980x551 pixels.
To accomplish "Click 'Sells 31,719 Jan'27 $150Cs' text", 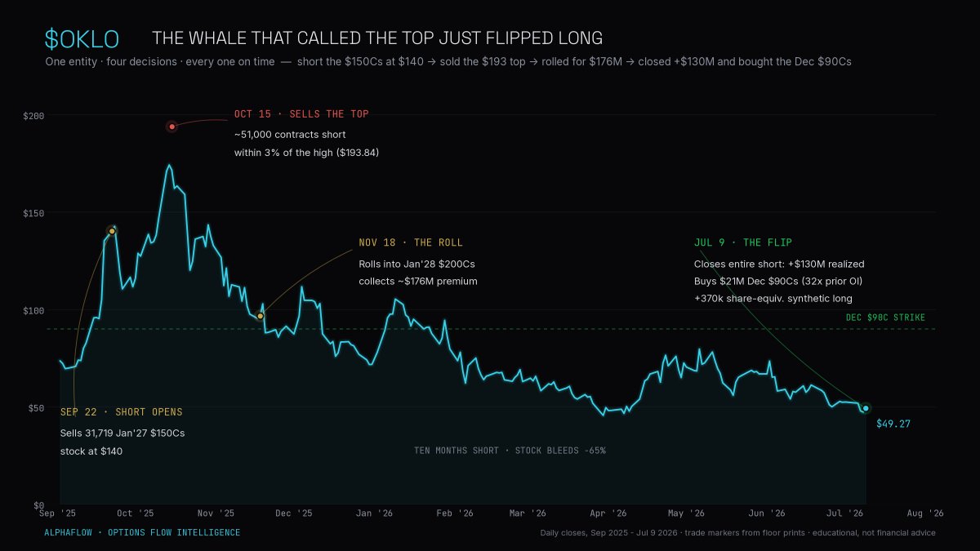I will [122, 433].
